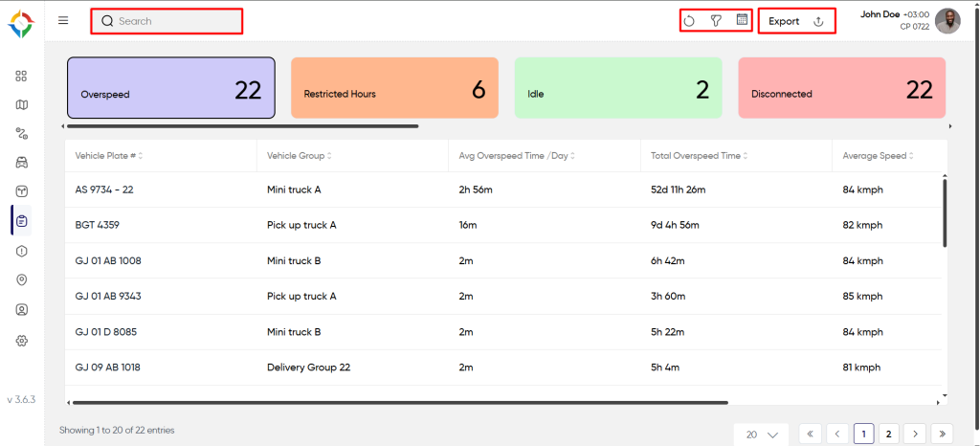980x446 pixels.
Task: Open the reports clipboard icon in sidebar
Action: click(21, 220)
